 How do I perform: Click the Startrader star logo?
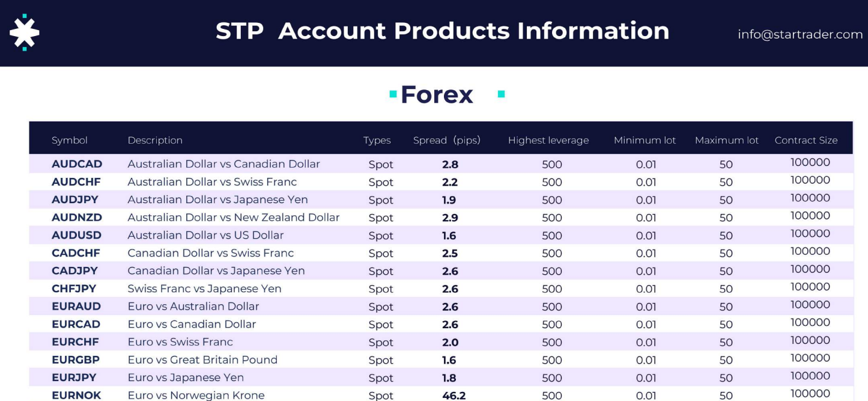click(25, 32)
